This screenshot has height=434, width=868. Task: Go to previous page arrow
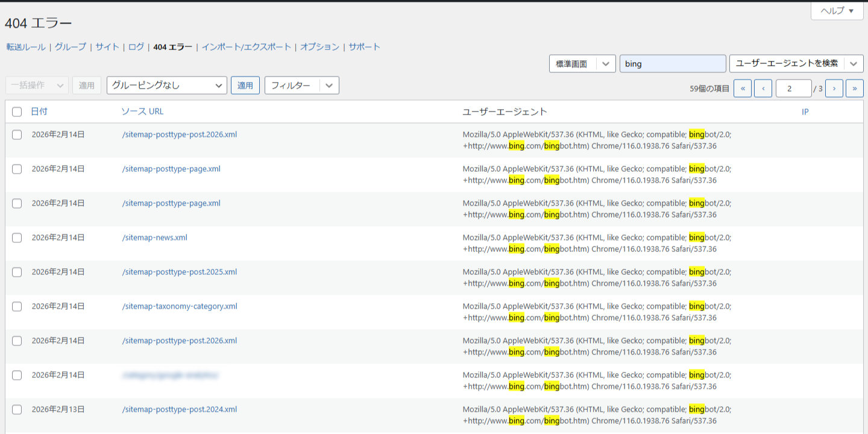[x=763, y=89]
